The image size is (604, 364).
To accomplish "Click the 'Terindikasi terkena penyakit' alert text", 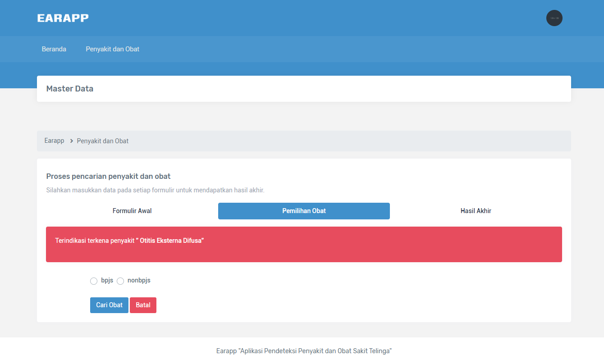I will (95, 241).
